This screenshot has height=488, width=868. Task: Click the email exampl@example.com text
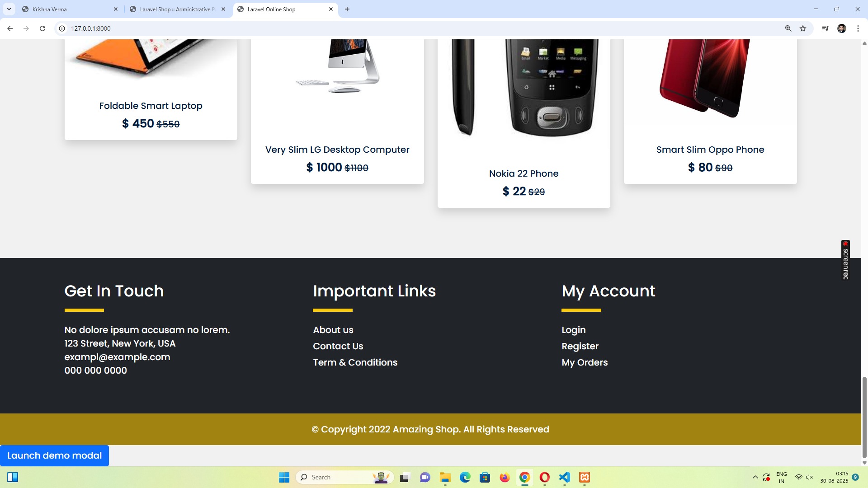coord(117,357)
